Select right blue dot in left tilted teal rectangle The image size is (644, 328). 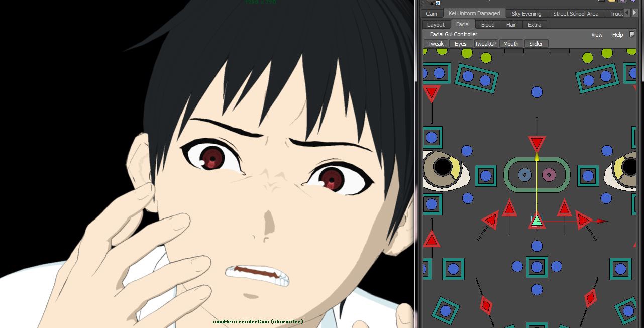point(485,81)
